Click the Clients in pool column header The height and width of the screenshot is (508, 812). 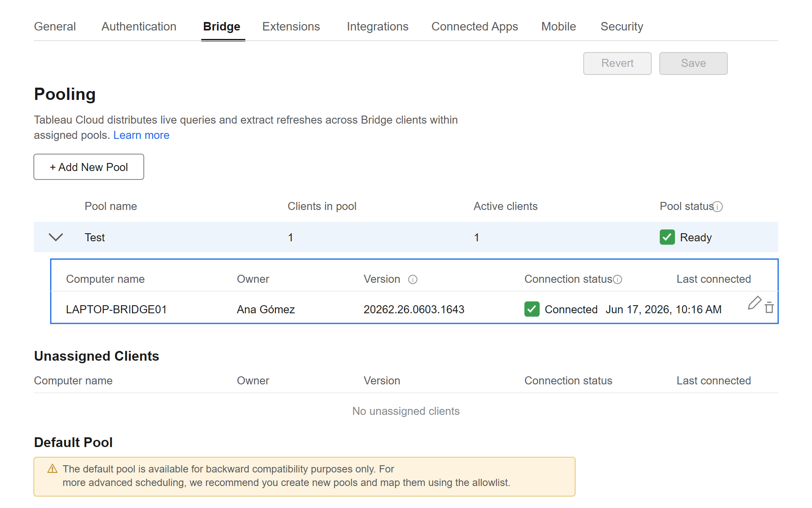click(322, 206)
